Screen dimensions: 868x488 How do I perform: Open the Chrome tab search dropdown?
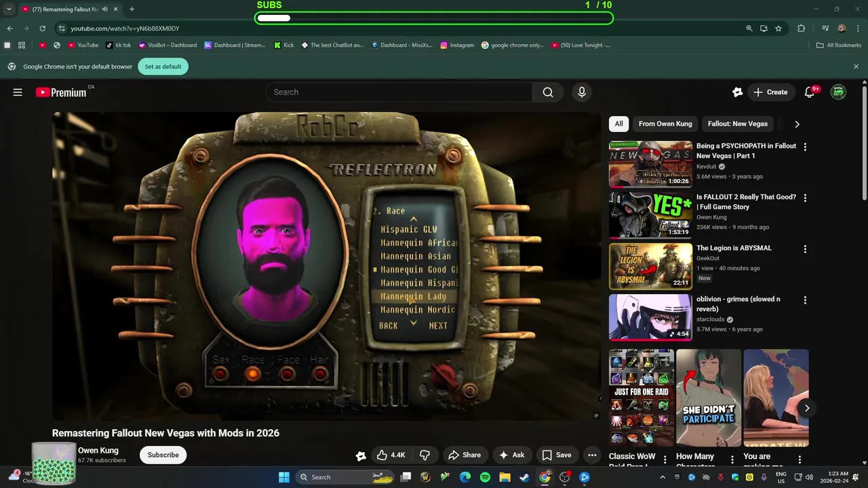click(x=9, y=9)
